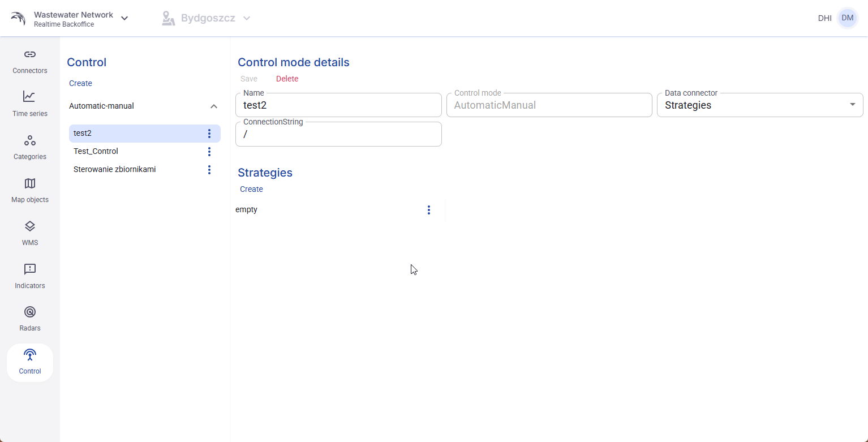Open the Radars section

point(30,319)
